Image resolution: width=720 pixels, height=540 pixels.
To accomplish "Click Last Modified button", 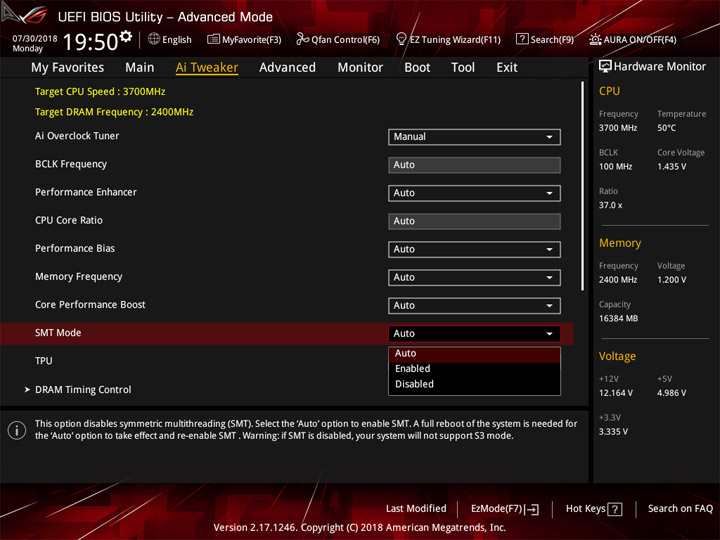I will (x=416, y=509).
